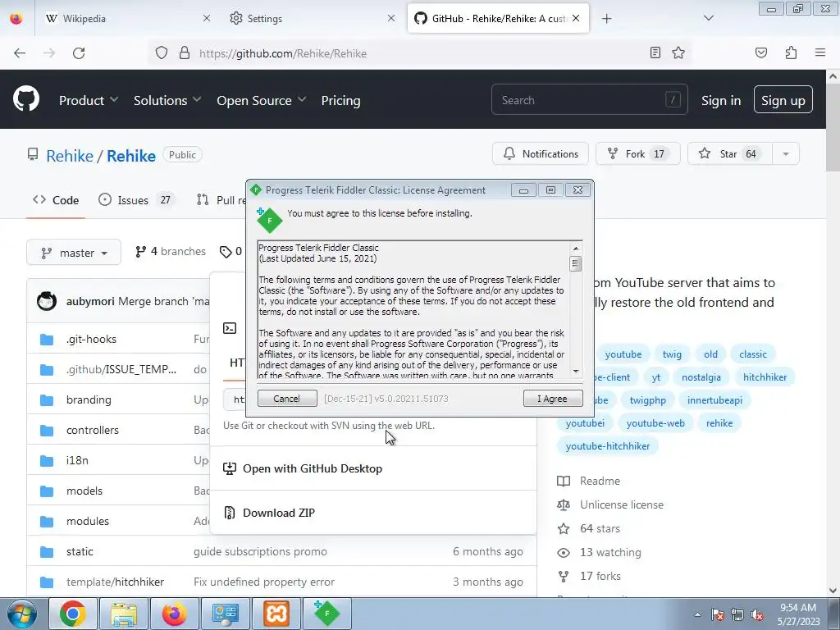Expand the Solutions menu
This screenshot has height=630, width=840.
[167, 100]
